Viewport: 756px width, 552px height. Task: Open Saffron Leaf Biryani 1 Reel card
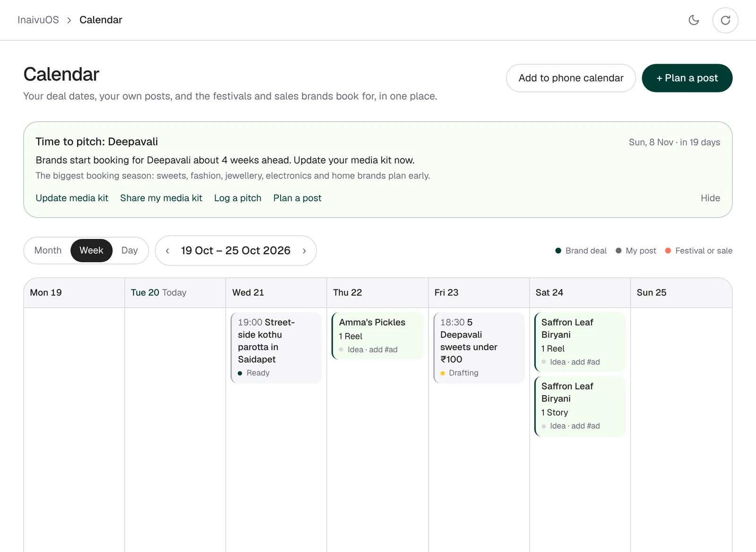tap(580, 342)
